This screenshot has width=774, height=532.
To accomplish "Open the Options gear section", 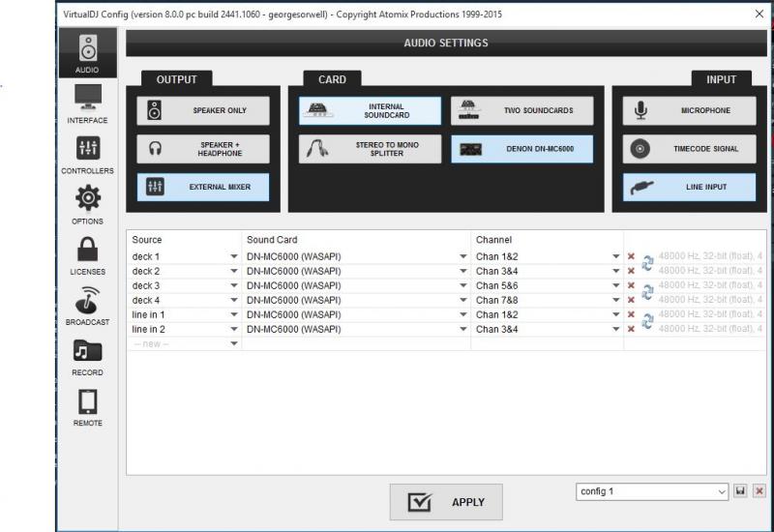I will [x=87, y=205].
